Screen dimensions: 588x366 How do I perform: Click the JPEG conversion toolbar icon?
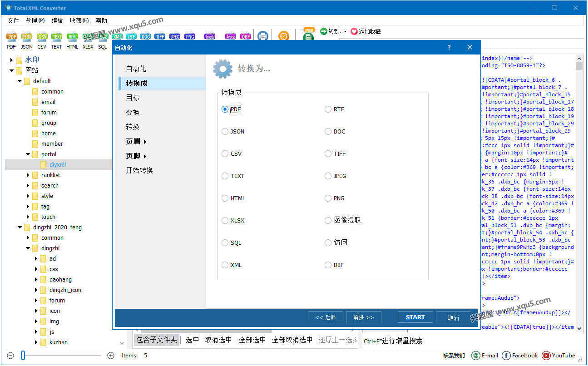click(175, 37)
